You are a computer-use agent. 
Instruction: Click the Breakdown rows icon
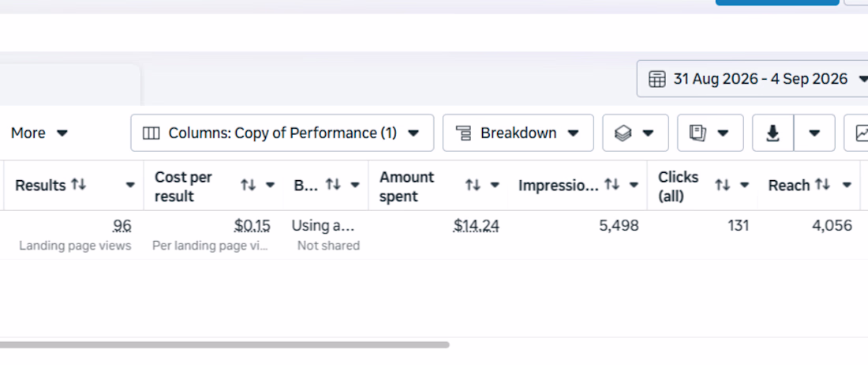(x=463, y=134)
